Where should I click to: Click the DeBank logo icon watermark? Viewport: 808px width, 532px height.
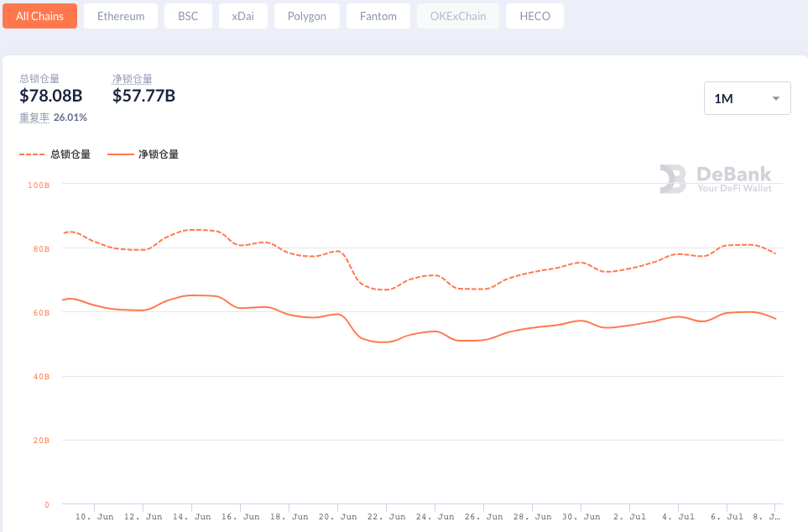coord(673,179)
